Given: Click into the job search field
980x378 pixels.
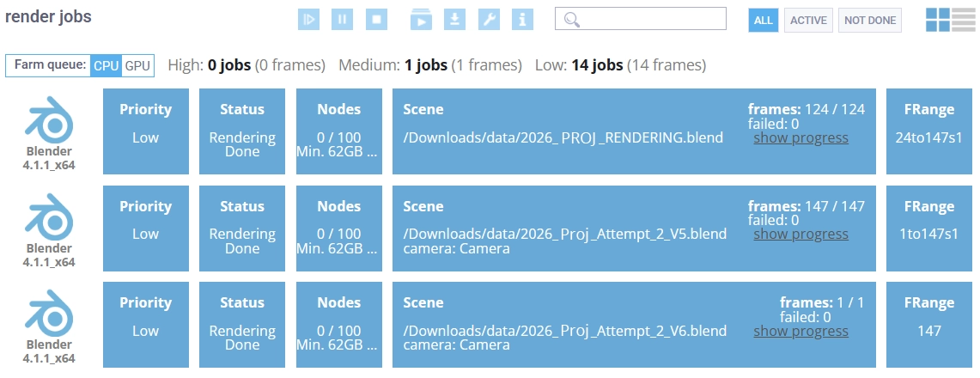Looking at the screenshot, I should pos(641,19).
